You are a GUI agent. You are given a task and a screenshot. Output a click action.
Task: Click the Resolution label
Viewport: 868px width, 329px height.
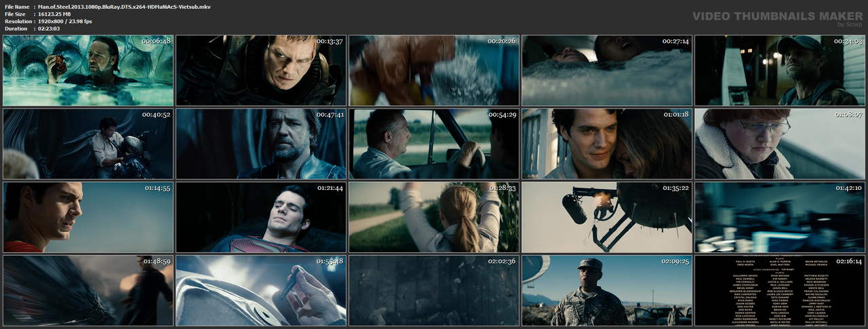point(18,21)
